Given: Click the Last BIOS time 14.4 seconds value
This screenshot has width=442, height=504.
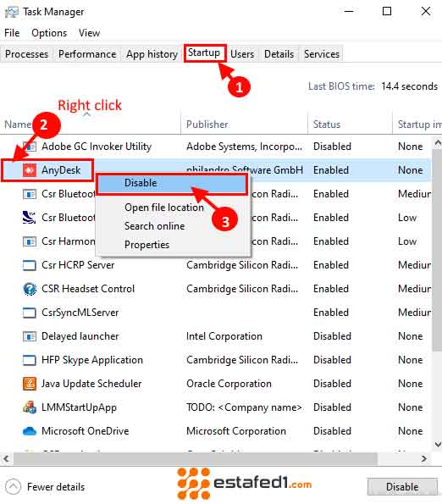Looking at the screenshot, I should pyautogui.click(x=409, y=86).
